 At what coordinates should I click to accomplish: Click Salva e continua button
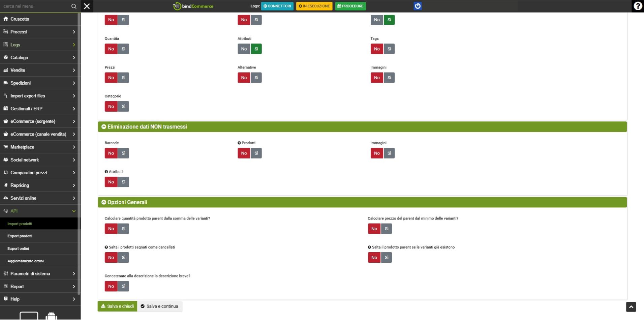tap(159, 306)
